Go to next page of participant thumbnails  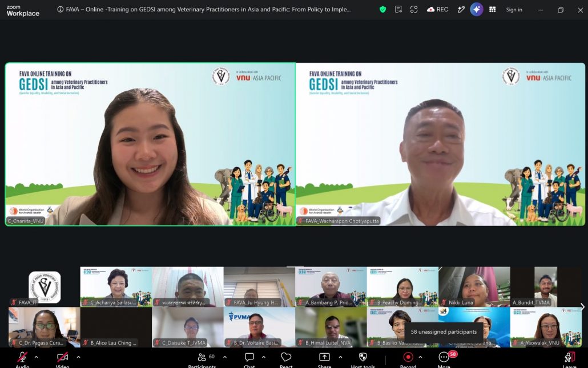(x=582, y=306)
